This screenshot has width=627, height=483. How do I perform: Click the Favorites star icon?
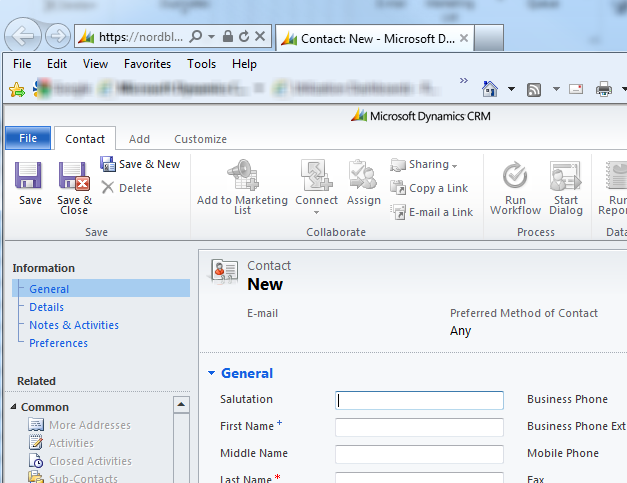pyautogui.click(x=17, y=89)
